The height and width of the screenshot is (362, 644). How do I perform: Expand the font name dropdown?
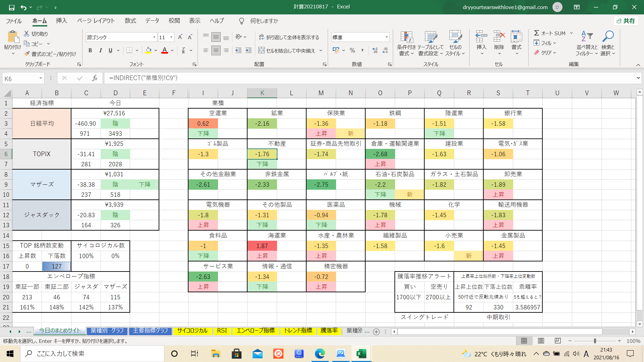[154, 37]
